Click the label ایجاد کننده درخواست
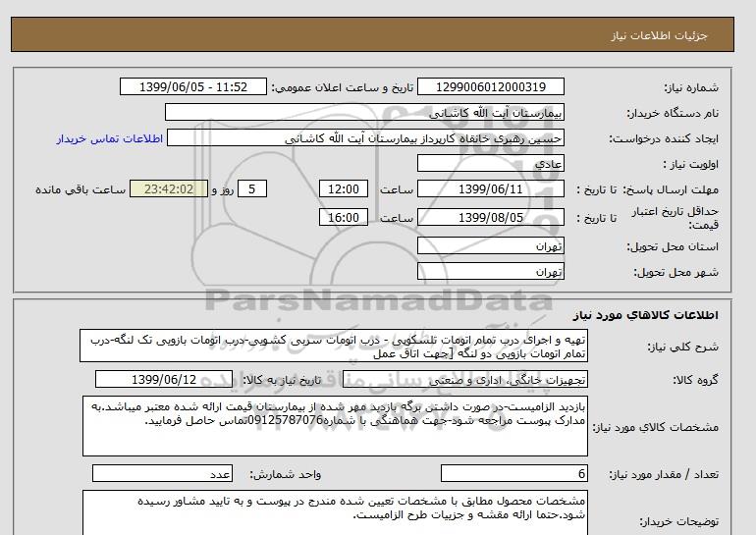The image size is (756, 535). 664,138
